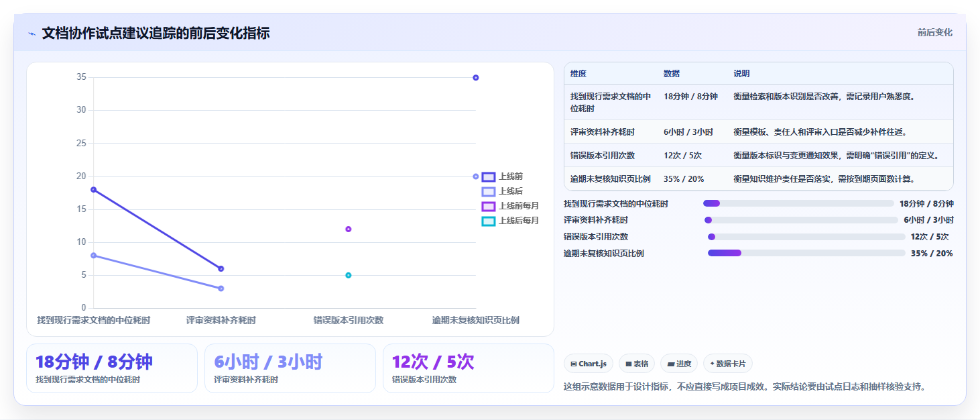Click the 上线前 dark blue legend swatch
980x420 pixels.
point(489,177)
